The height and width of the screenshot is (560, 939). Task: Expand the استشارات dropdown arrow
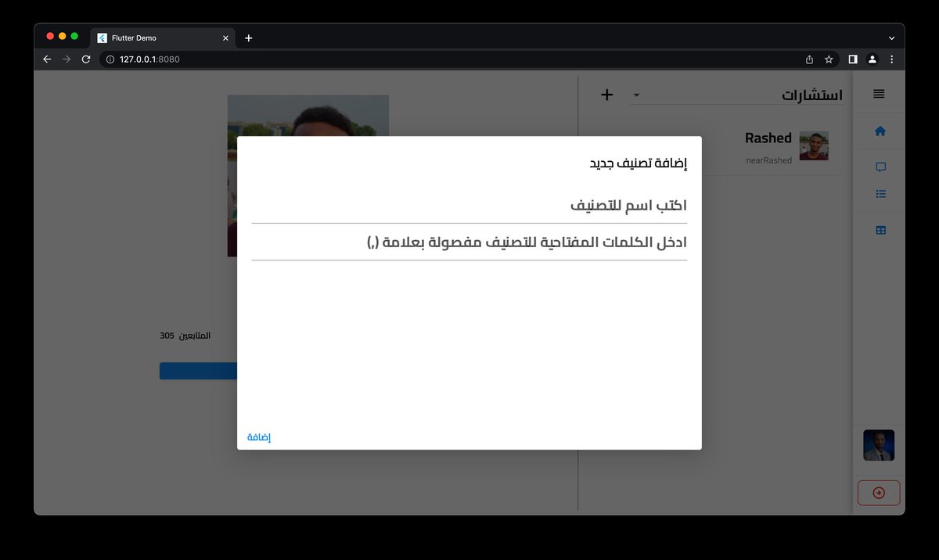click(x=636, y=95)
